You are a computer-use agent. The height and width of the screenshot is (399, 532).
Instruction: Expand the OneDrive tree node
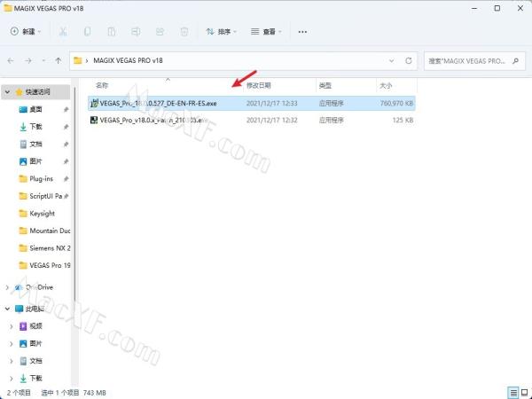(x=7, y=287)
